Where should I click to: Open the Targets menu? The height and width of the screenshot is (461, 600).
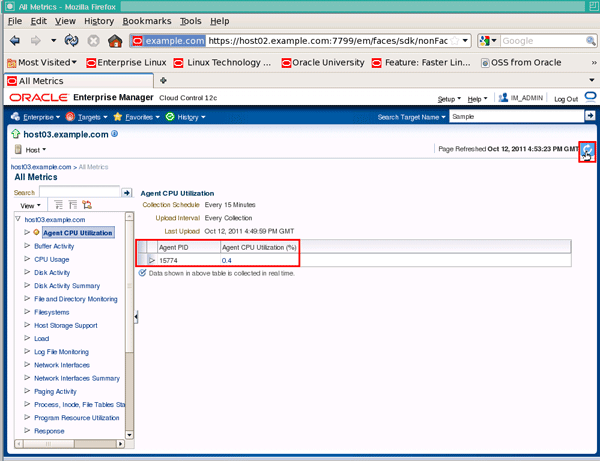(86, 117)
